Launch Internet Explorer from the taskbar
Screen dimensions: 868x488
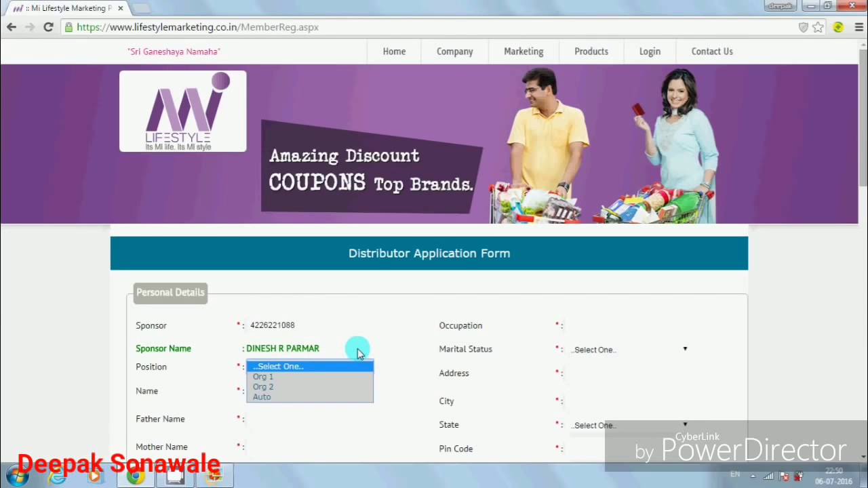coord(58,476)
